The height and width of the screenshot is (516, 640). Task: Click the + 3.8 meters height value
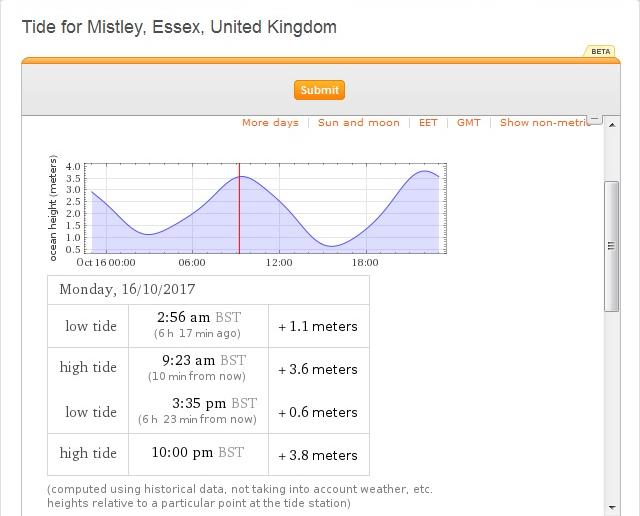pyautogui.click(x=318, y=455)
